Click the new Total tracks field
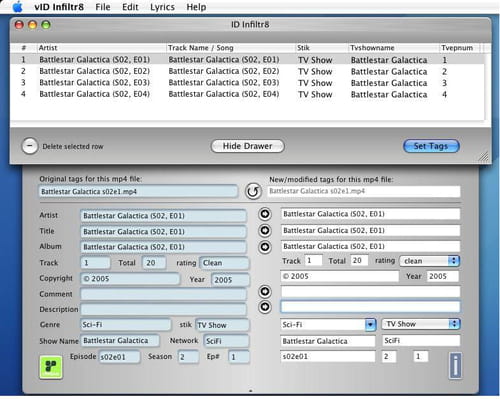Image resolution: width=500 pixels, height=399 pixels. 359,260
